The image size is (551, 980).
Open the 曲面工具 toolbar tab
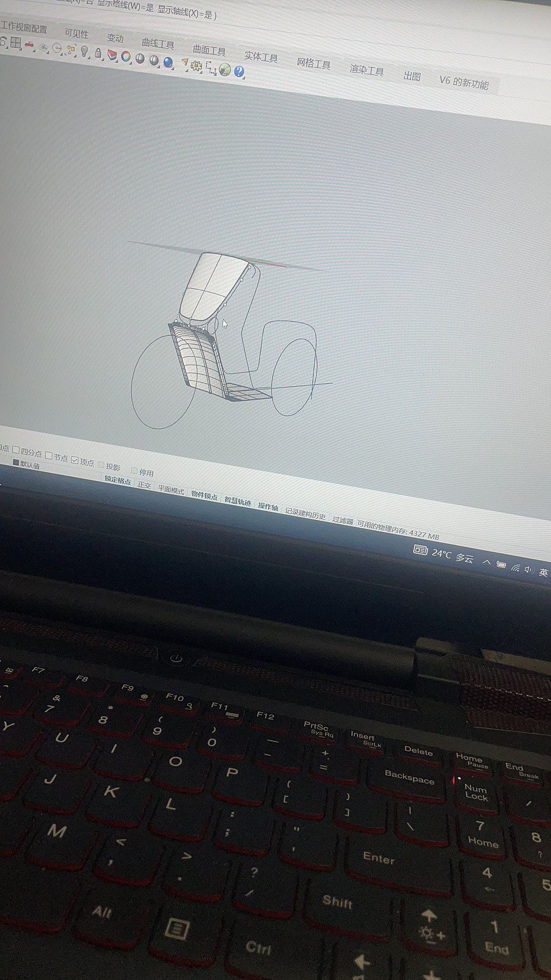(209, 50)
